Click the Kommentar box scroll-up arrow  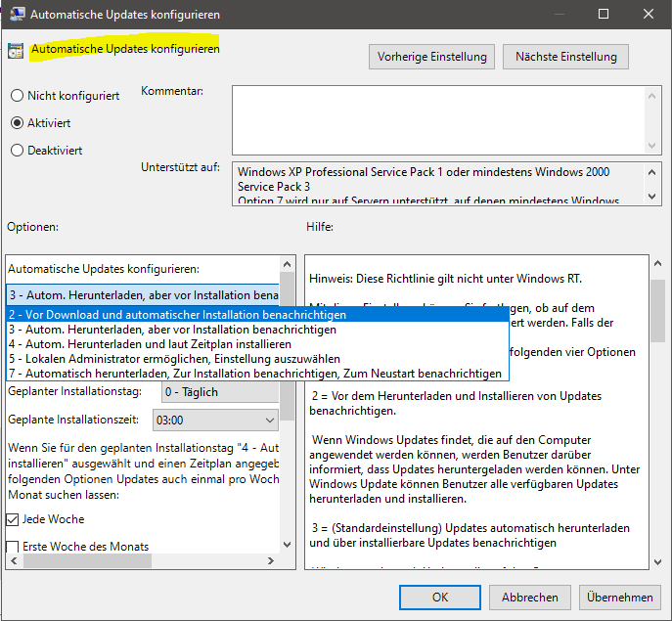(x=651, y=96)
